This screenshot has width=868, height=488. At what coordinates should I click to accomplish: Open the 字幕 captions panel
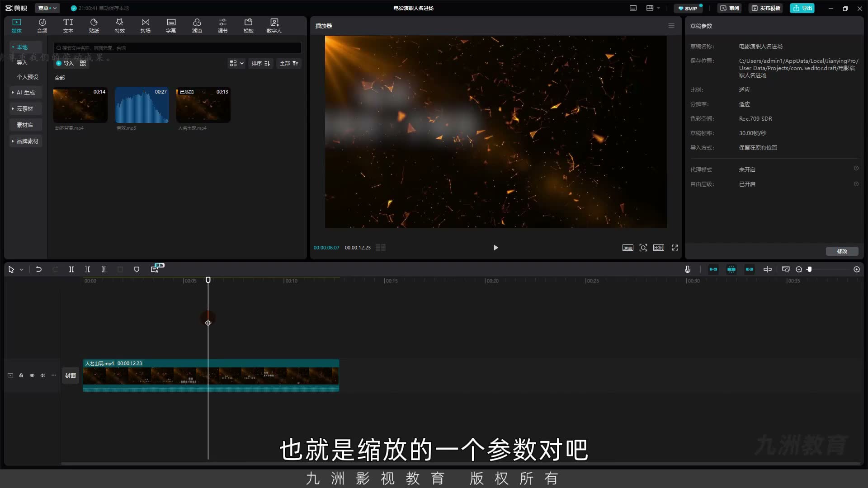click(171, 26)
